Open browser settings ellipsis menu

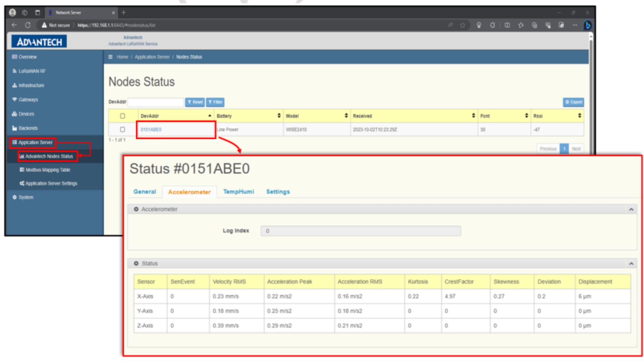tap(575, 25)
